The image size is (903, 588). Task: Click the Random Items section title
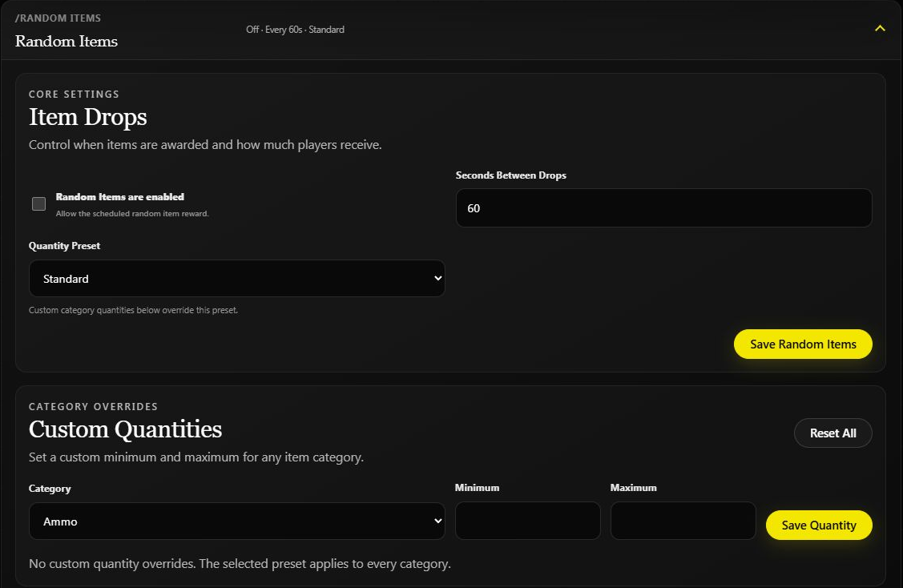tap(67, 42)
